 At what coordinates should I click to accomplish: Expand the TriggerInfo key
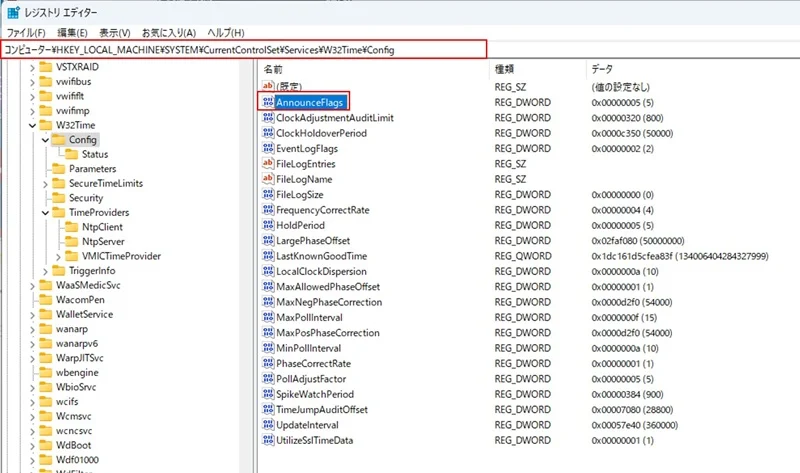point(45,271)
